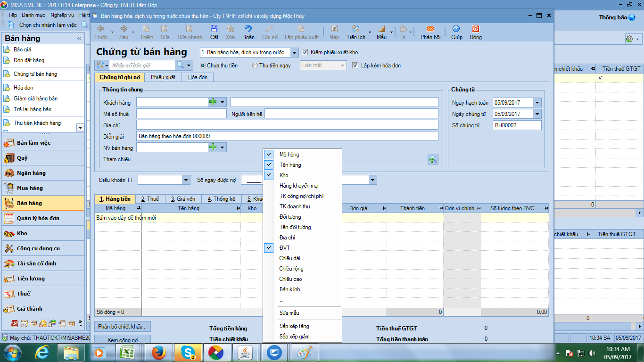Image resolution: width=644 pixels, height=362 pixels.
Task: Click the Thông báo notification link
Action: 617,17
